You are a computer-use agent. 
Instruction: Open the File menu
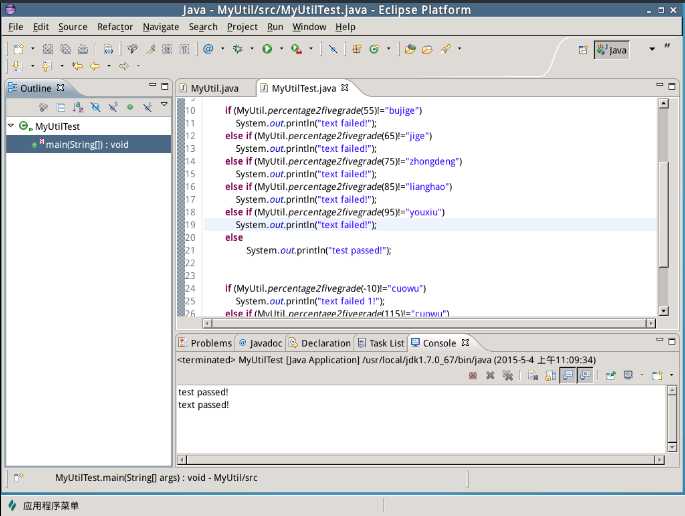(x=16, y=27)
